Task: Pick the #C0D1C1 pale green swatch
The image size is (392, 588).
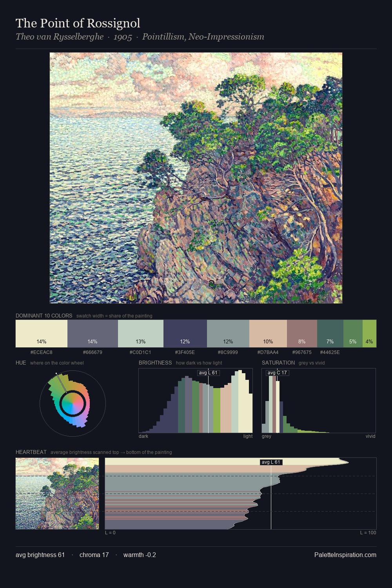Action: coord(141,334)
